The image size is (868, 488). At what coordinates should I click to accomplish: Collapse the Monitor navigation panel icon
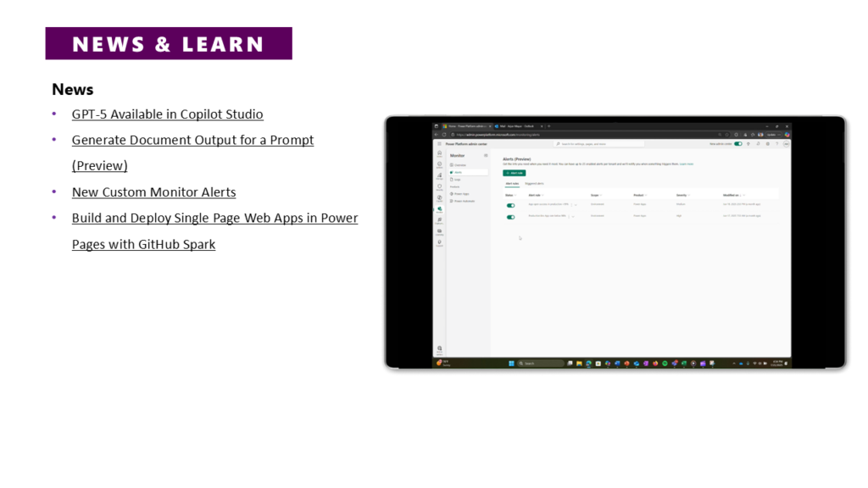486,156
